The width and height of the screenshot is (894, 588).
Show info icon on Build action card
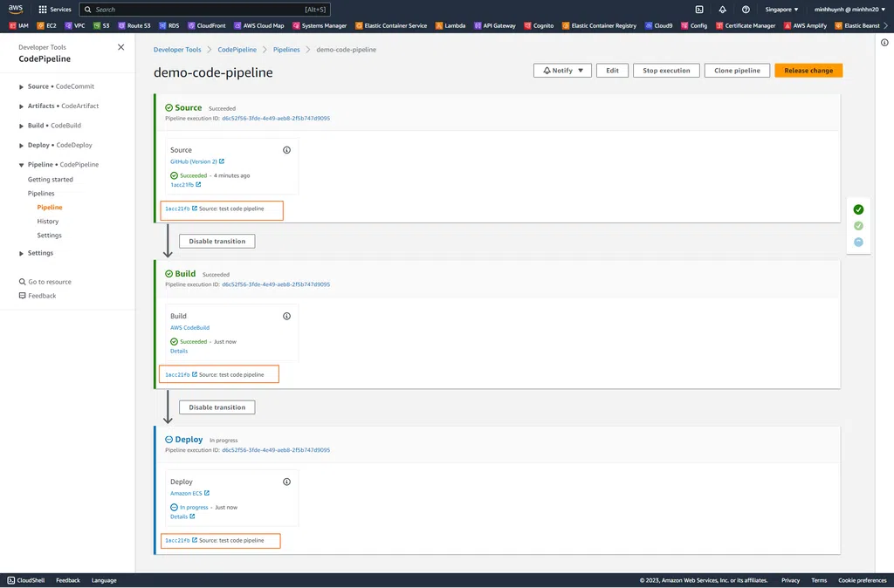coord(286,316)
